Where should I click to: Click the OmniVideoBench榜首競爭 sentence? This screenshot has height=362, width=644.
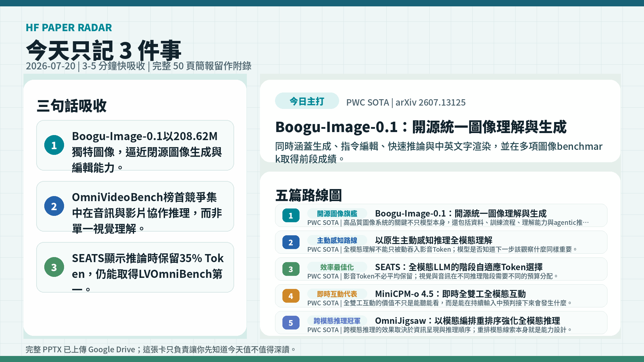pyautogui.click(x=147, y=213)
